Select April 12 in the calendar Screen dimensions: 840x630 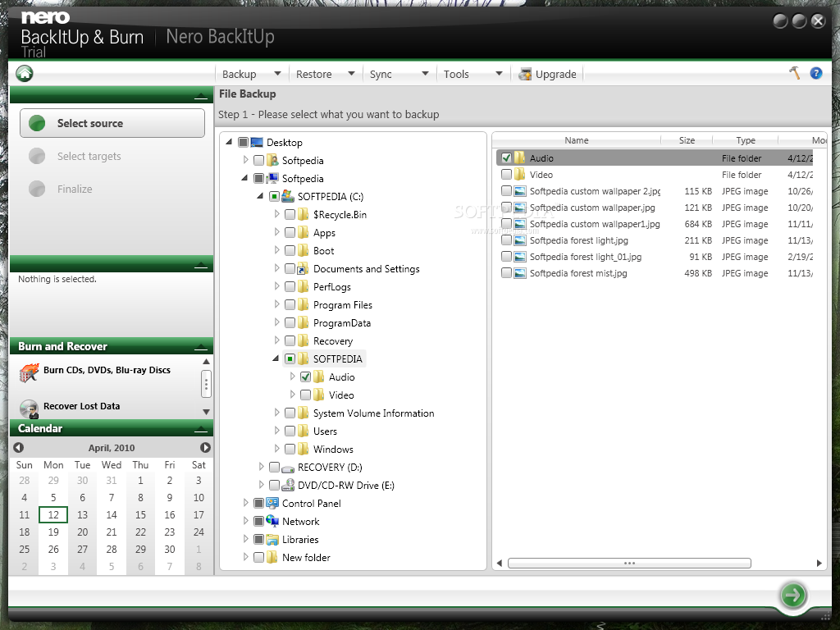tap(53, 515)
